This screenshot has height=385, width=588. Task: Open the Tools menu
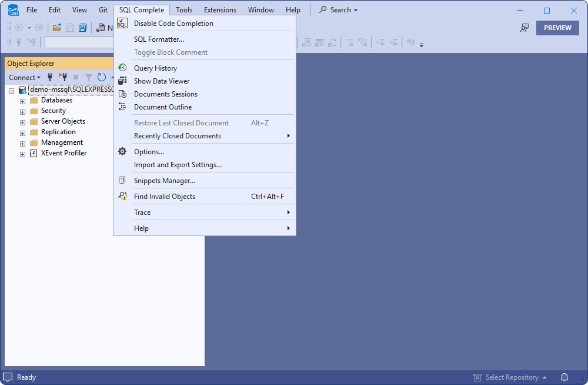(x=184, y=9)
